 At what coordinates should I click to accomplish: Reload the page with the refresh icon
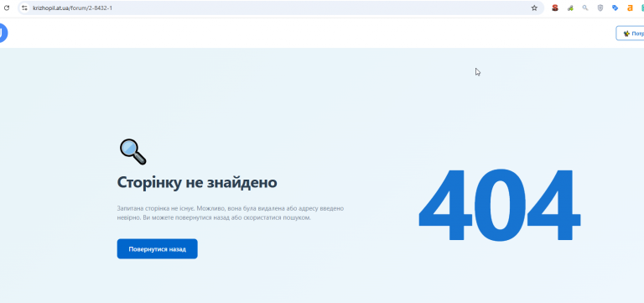[7, 8]
